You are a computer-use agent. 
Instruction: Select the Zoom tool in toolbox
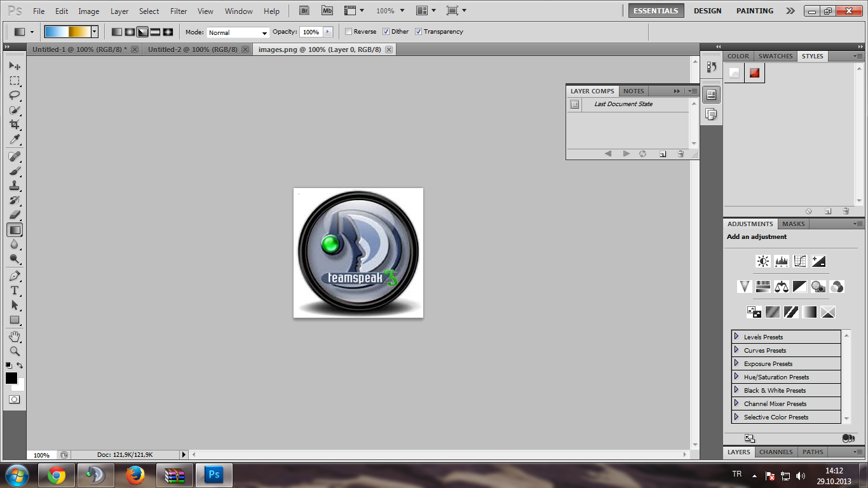[14, 351]
